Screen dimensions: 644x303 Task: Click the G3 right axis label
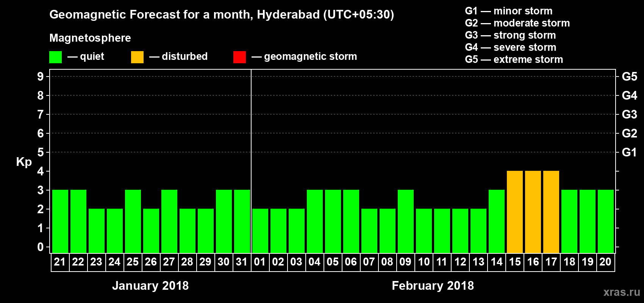pyautogui.click(x=630, y=114)
